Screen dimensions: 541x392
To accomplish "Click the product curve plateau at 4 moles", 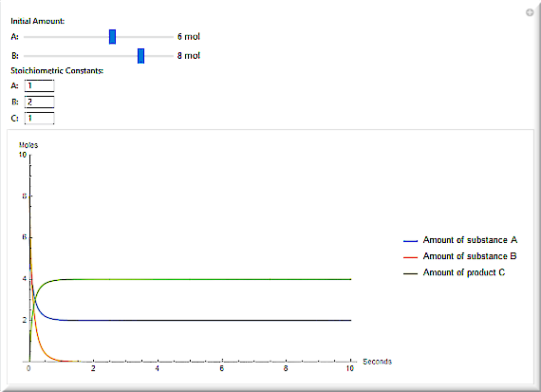I will (x=207, y=279).
